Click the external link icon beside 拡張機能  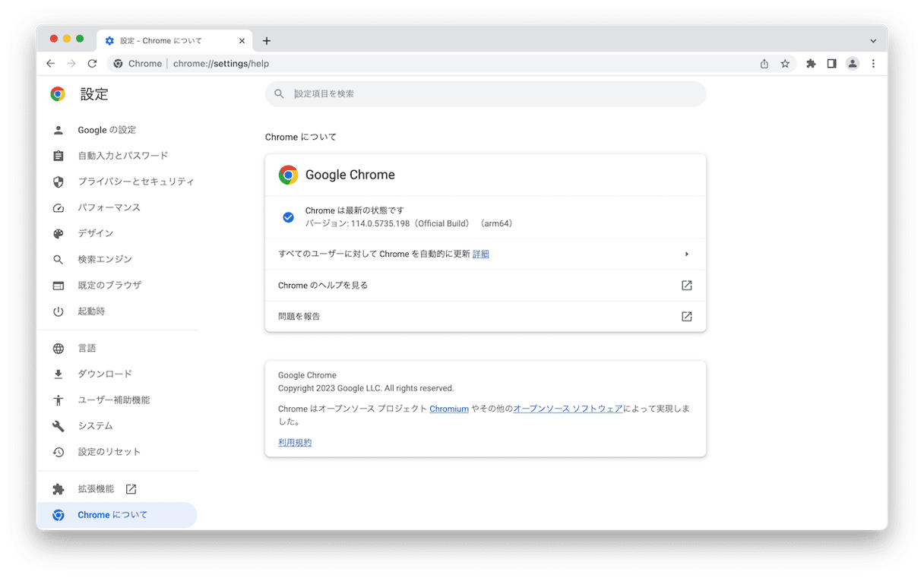click(131, 489)
